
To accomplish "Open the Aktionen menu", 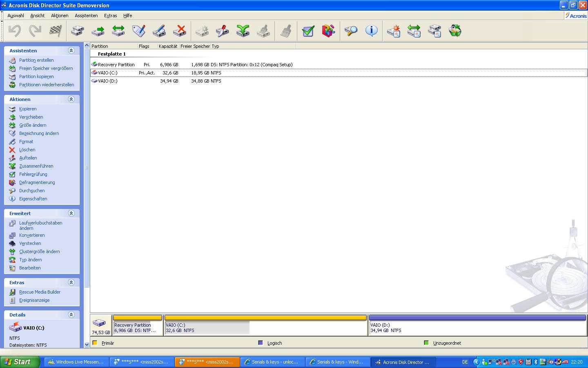I will (x=60, y=16).
